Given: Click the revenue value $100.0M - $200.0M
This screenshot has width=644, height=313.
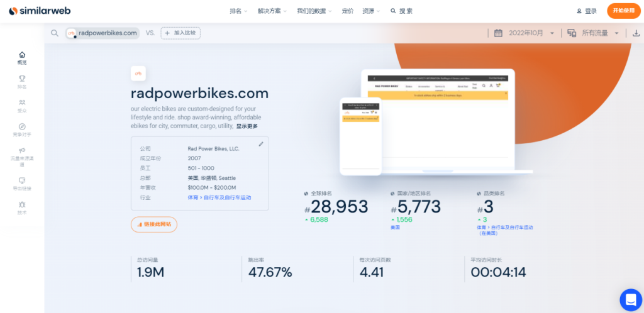Looking at the screenshot, I should pos(212,187).
